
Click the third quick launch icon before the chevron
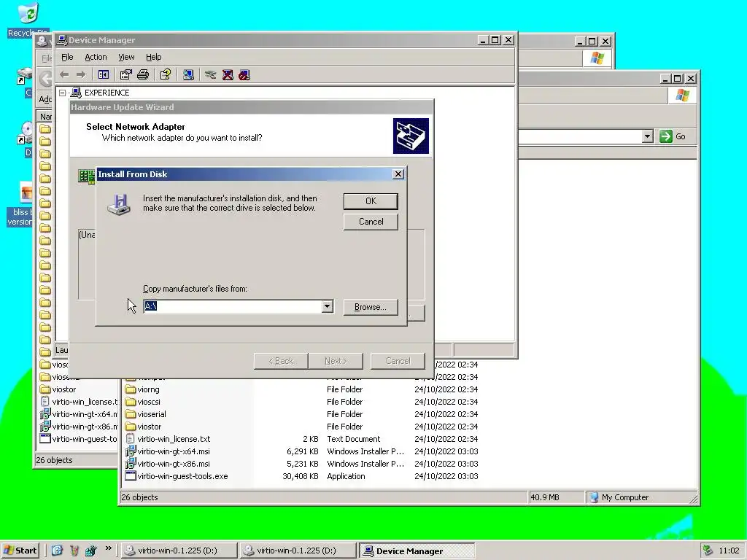click(91, 551)
